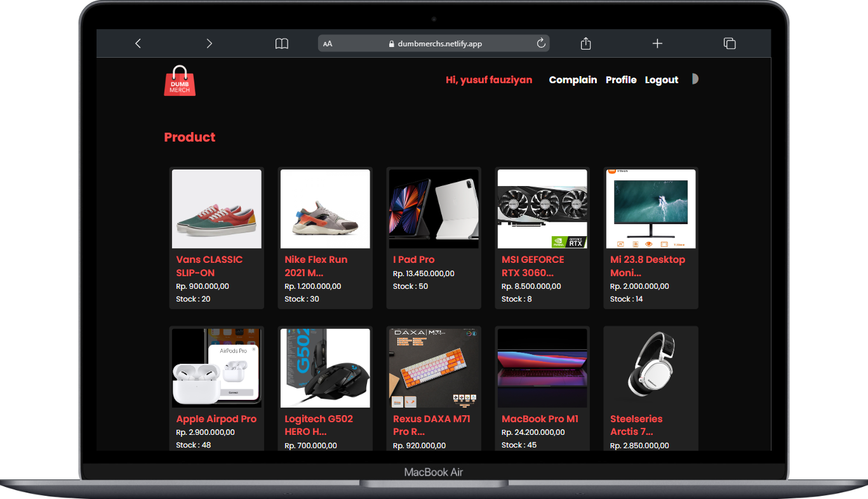Open the browser bookmarks book icon
This screenshot has width=868, height=499.
281,44
